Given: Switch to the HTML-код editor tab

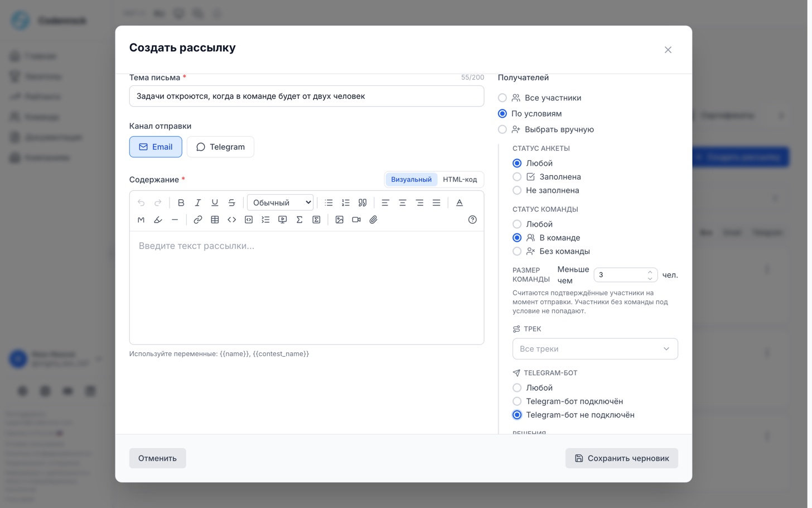Looking at the screenshot, I should (460, 180).
